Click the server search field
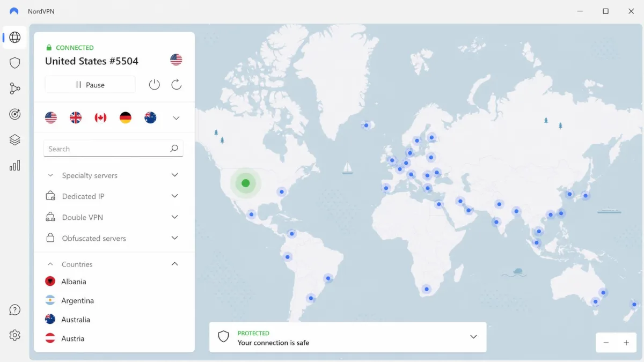The image size is (644, 362). (113, 149)
